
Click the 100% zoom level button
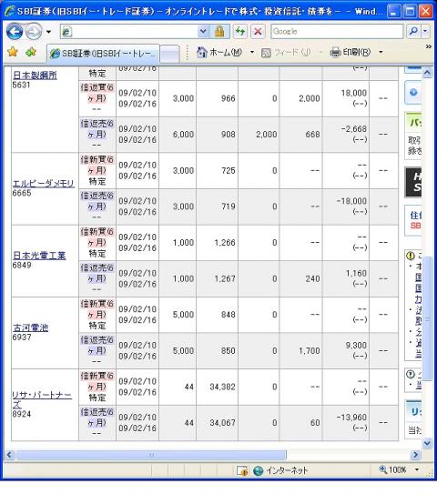[x=392, y=469]
